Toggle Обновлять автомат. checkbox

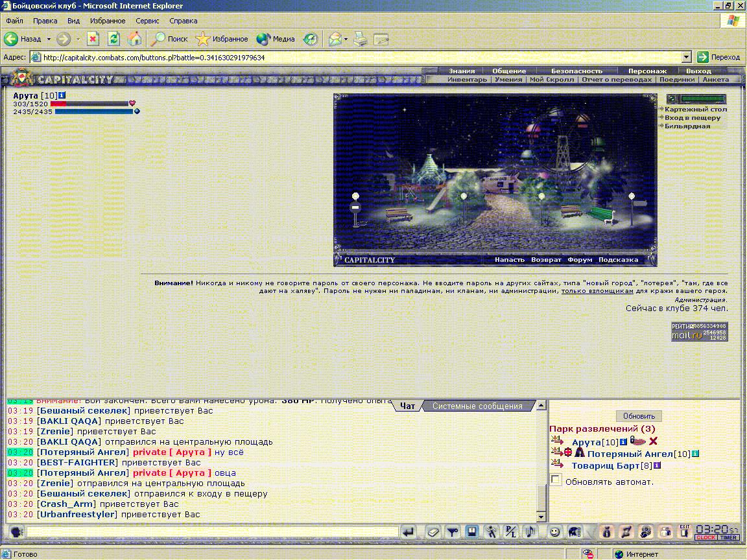pos(556,480)
